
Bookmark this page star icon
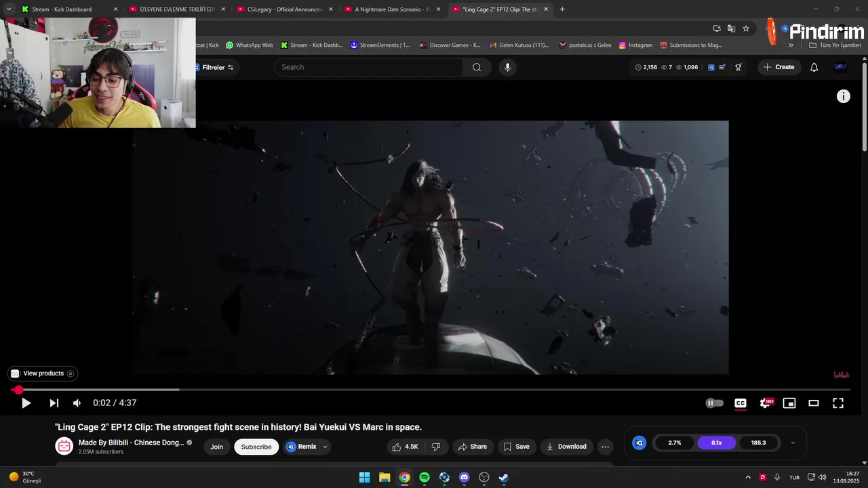pos(746,28)
